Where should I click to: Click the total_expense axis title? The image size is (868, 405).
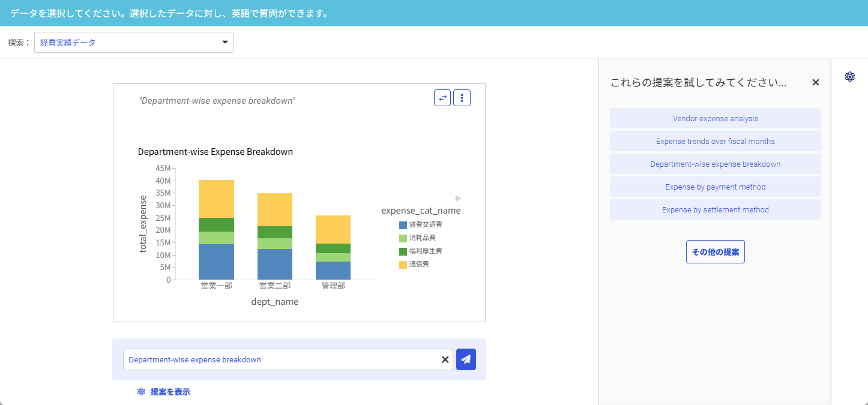click(x=143, y=224)
